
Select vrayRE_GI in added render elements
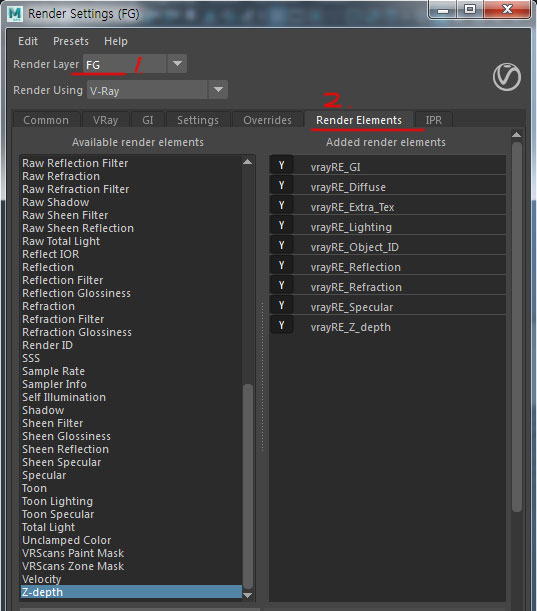(335, 167)
